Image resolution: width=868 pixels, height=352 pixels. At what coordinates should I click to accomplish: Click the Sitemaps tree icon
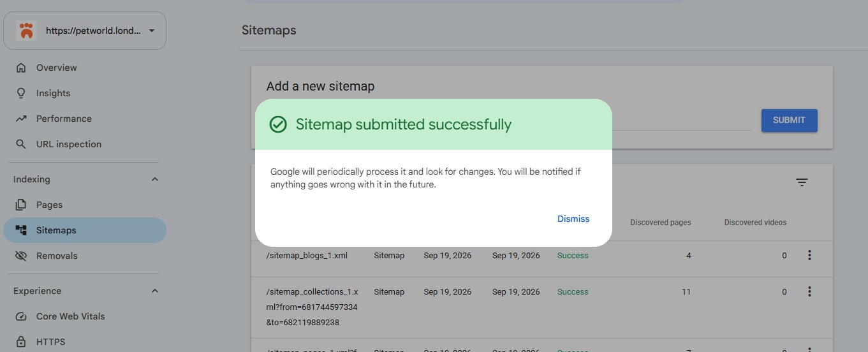click(x=21, y=230)
